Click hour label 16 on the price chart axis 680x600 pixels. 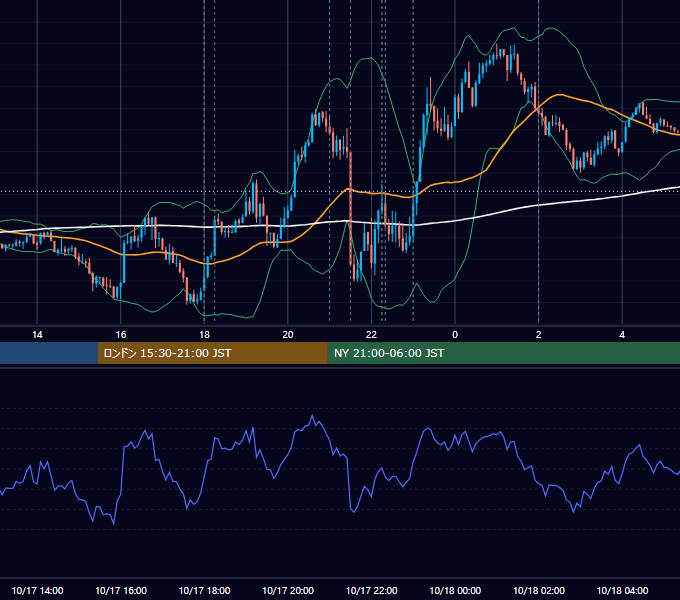(121, 335)
